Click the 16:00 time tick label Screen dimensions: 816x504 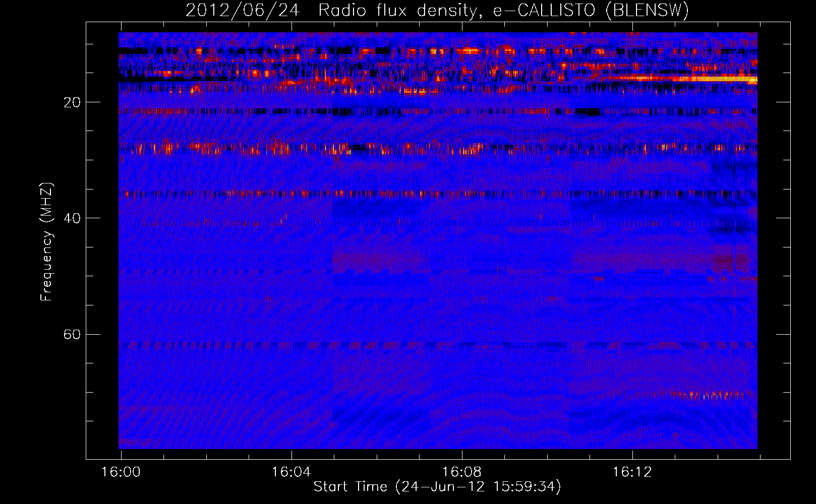[121, 472]
